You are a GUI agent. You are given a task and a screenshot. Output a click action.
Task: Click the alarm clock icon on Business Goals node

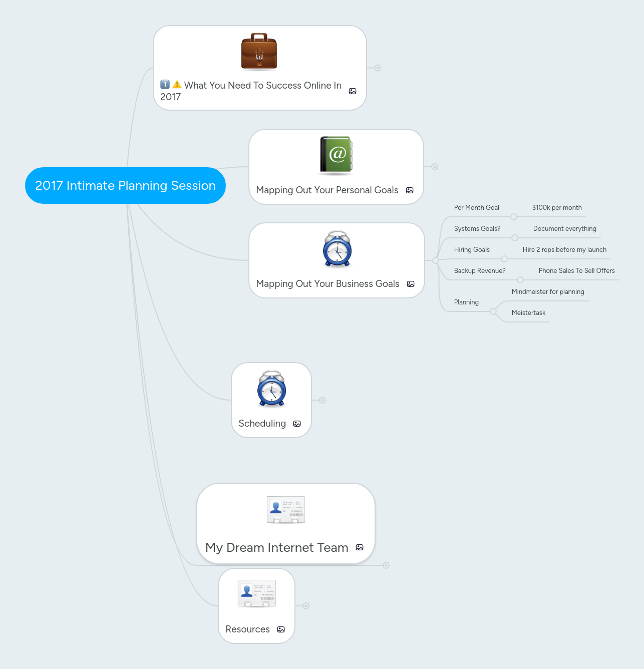[337, 249]
